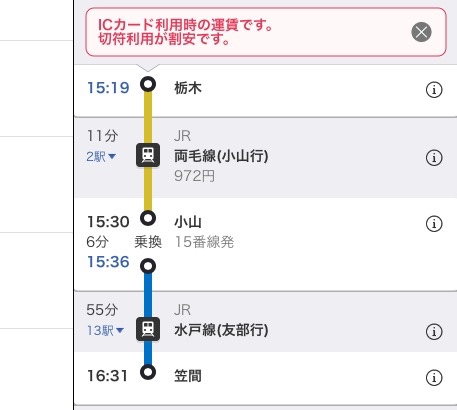The height and width of the screenshot is (410, 457).
Task: Expand the 2駅 stops list
Action: (x=101, y=156)
